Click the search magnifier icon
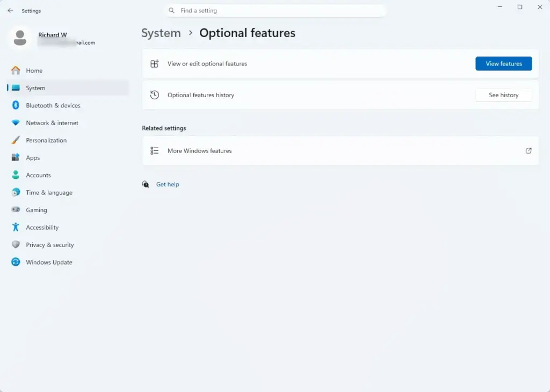Image resolution: width=550 pixels, height=392 pixels. click(x=171, y=11)
